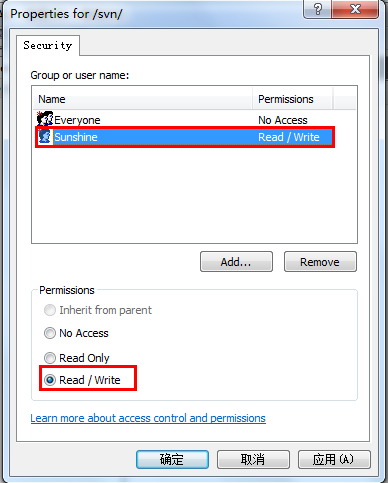Viewport: 388px width, 483px height.
Task: Choose the Read / Write radio button
Action: 50,380
